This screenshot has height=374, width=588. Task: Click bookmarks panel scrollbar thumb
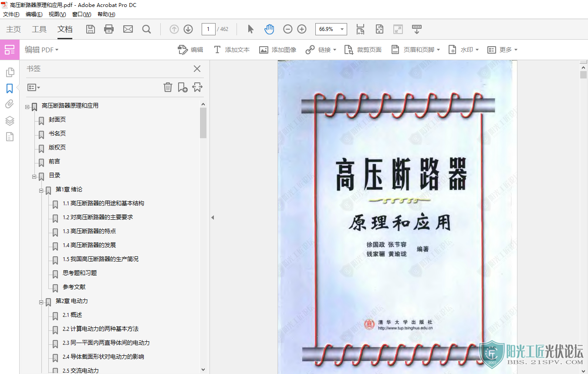coord(203,123)
